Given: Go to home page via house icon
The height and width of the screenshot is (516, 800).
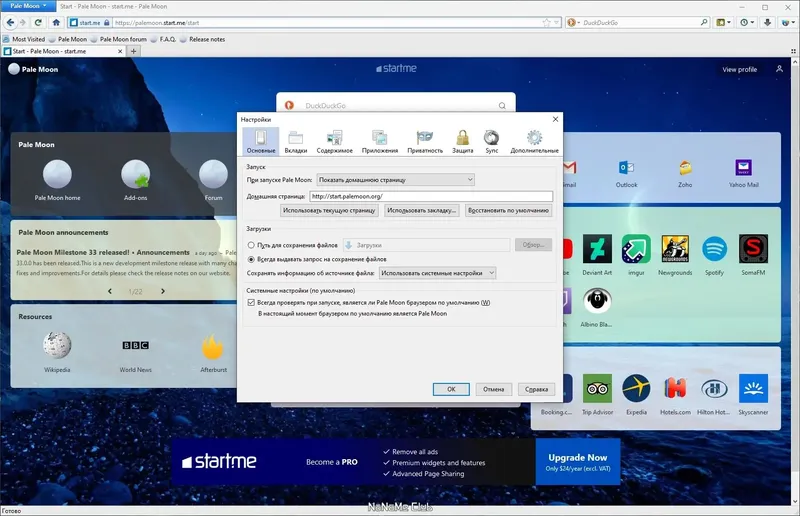Looking at the screenshot, I should 56,22.
